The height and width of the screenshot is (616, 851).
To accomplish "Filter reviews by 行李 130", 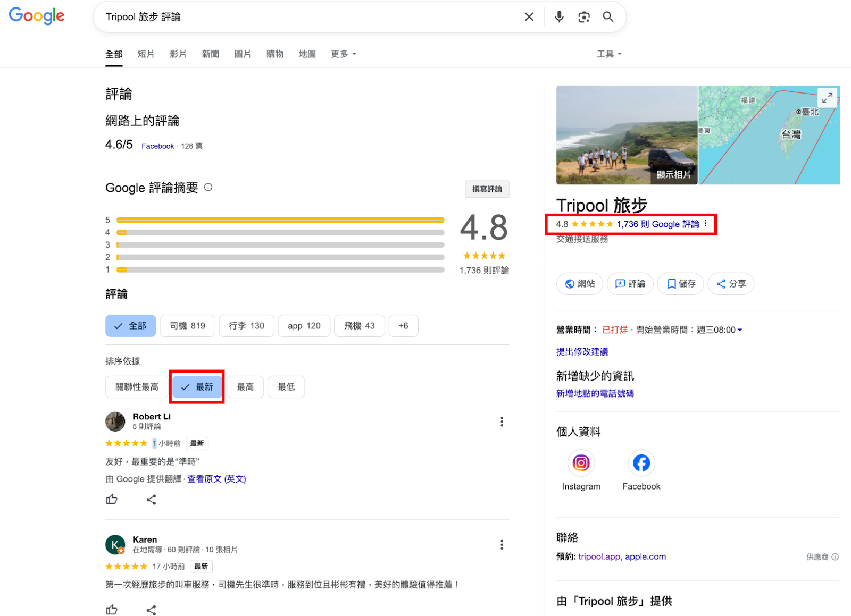I will coord(247,326).
